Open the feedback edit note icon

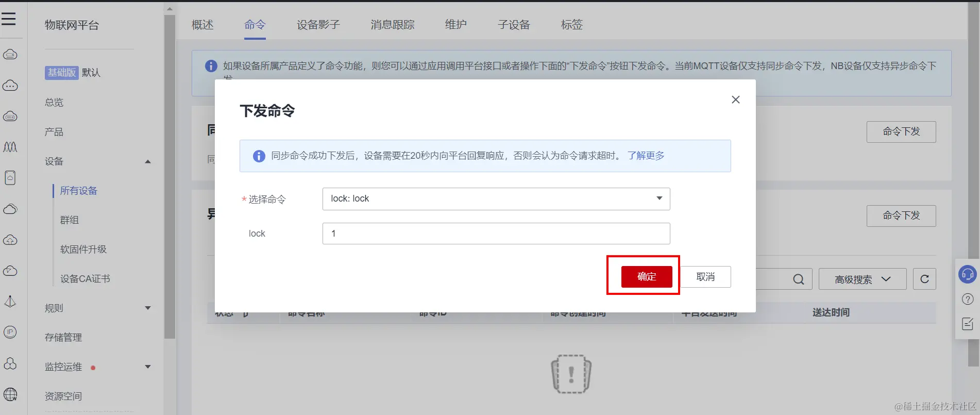click(968, 324)
